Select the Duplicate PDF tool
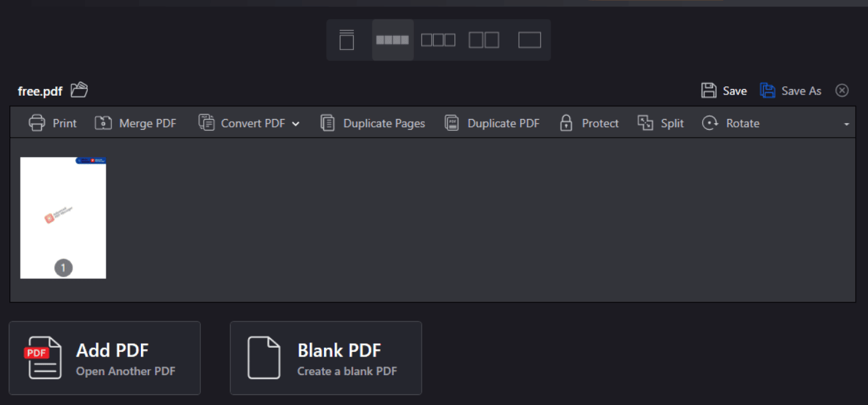This screenshot has height=405, width=868. [x=492, y=123]
